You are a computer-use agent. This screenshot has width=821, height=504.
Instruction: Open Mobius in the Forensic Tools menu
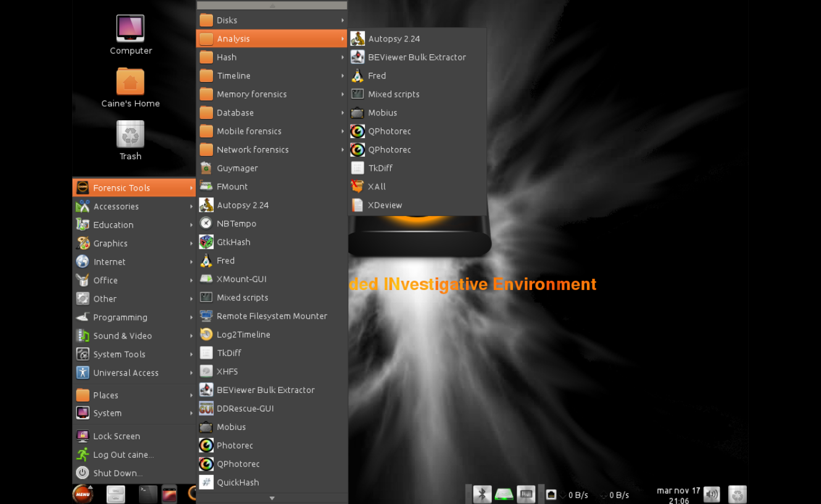click(272, 427)
